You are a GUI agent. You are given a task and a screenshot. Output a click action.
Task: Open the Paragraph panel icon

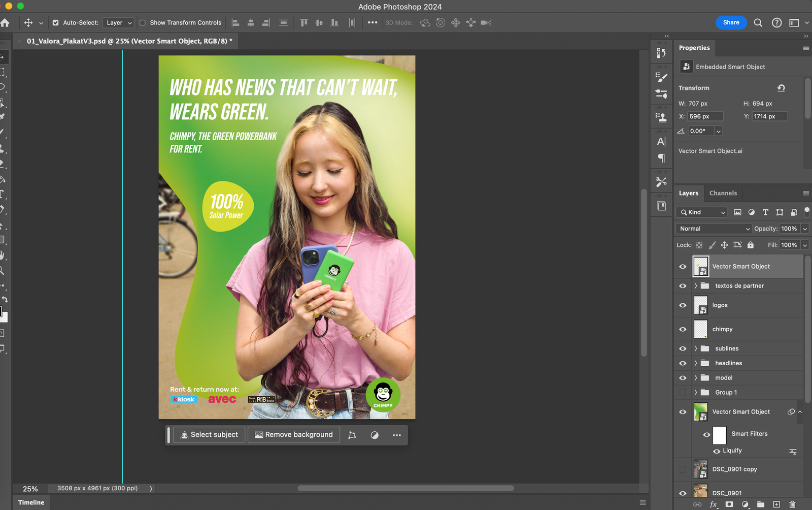661,158
